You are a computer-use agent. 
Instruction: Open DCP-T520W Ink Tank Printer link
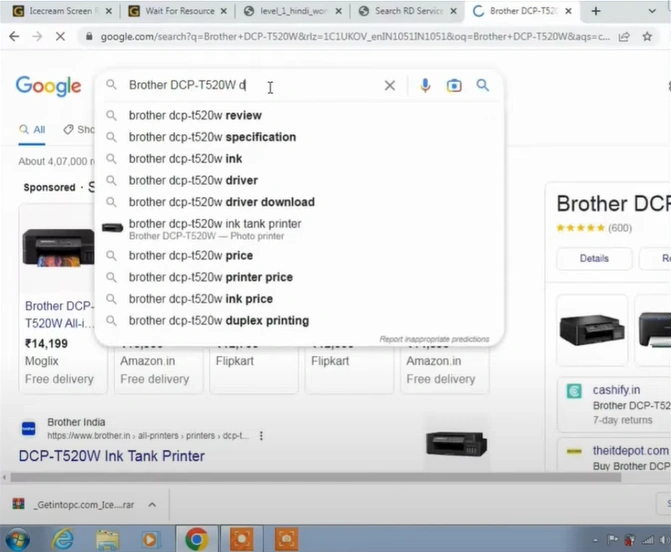point(111,456)
